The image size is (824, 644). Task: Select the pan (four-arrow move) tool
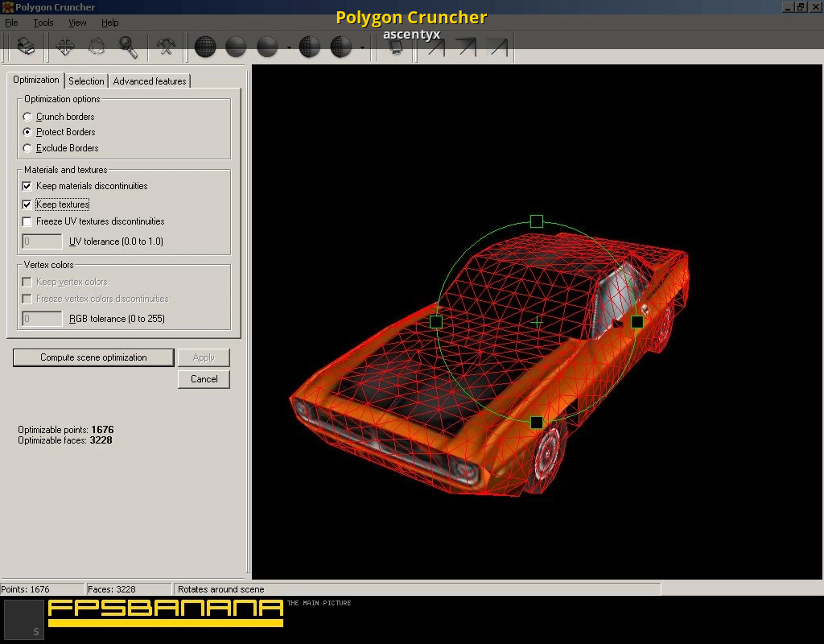[66, 47]
